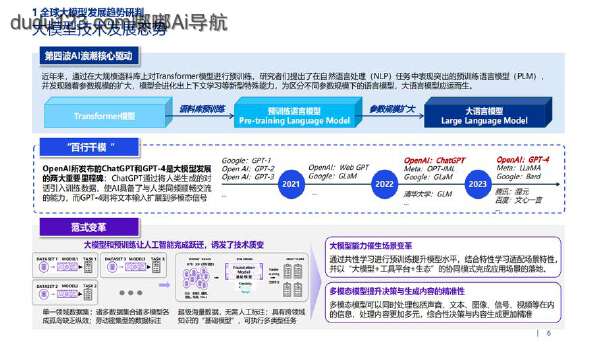Screen dimensions: 600x360
Task: Click the 2021 timeline circle
Action: (291, 184)
